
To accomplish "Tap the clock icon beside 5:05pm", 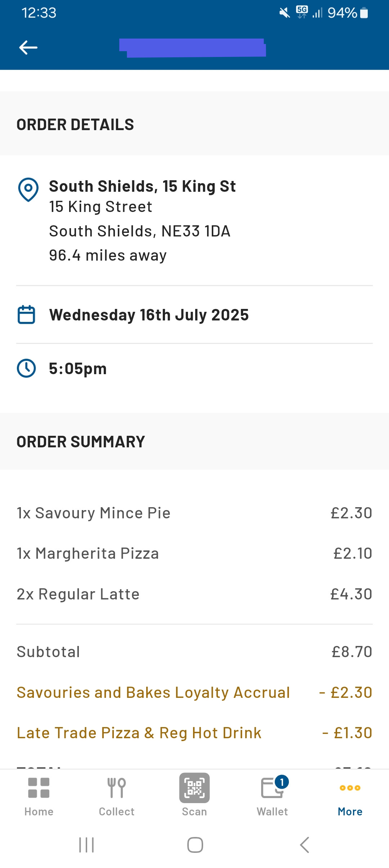I will click(x=26, y=368).
